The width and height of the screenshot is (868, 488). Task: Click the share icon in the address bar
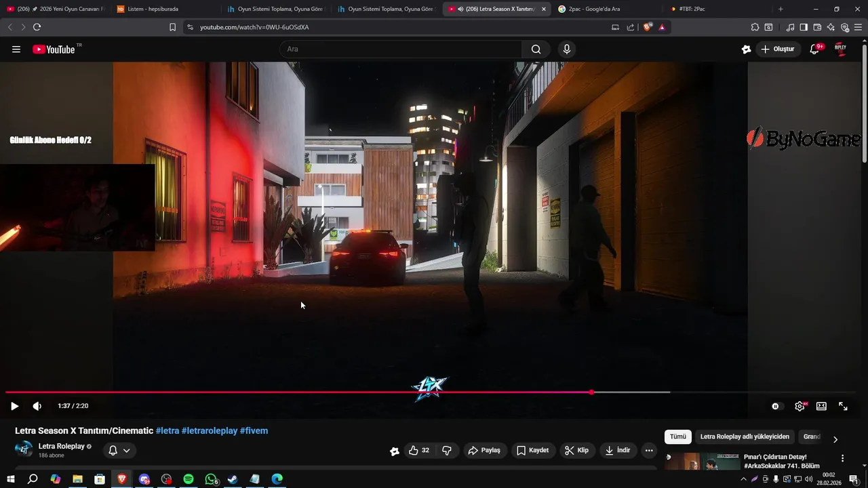click(631, 27)
